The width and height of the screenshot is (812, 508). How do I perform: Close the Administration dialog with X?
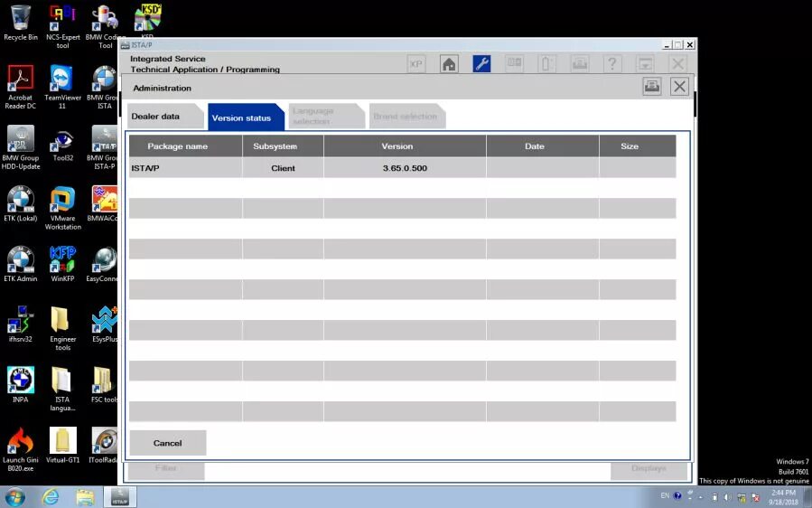(679, 87)
